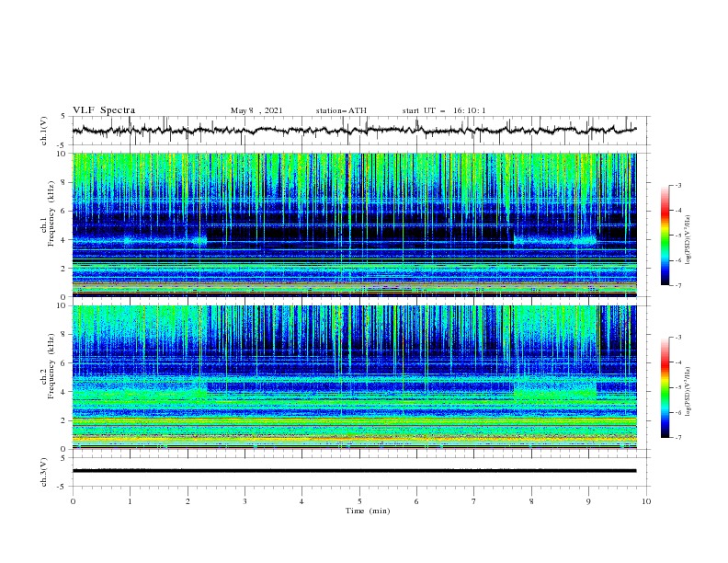This screenshot has width=728, height=563.
Task: Click time axis tick label "1"
Action: [130, 501]
